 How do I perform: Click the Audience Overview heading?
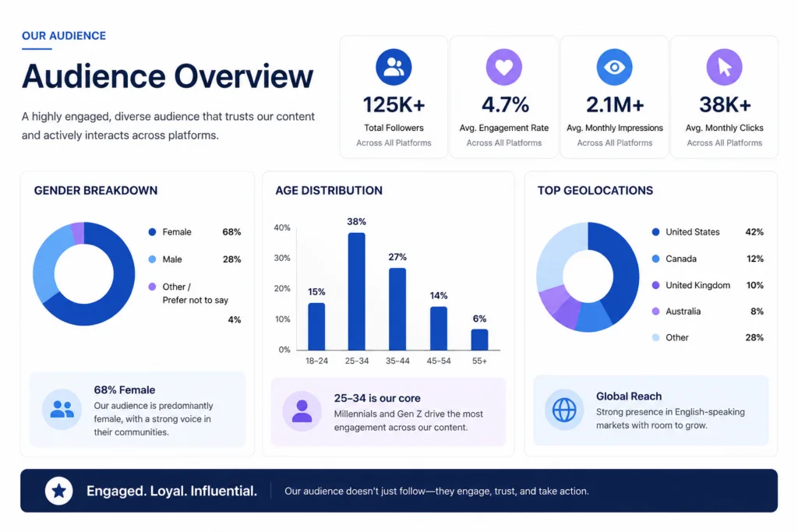point(168,76)
